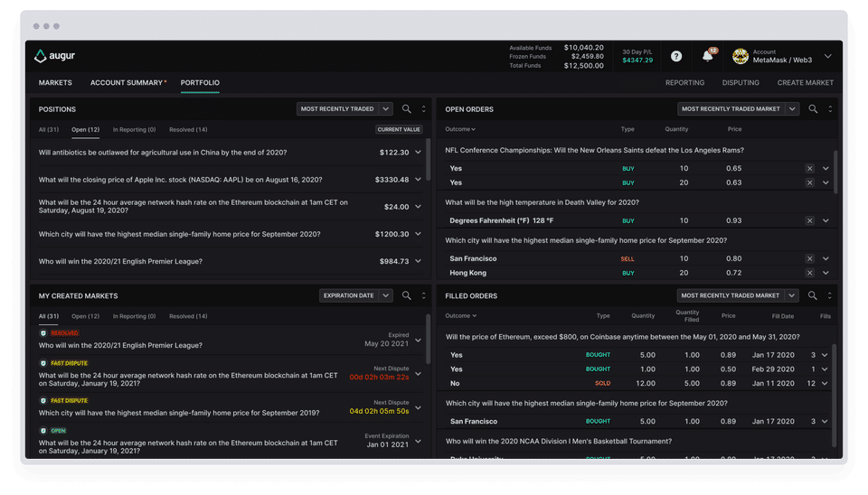Sort Open Orders by the Outcome column

coord(460,129)
